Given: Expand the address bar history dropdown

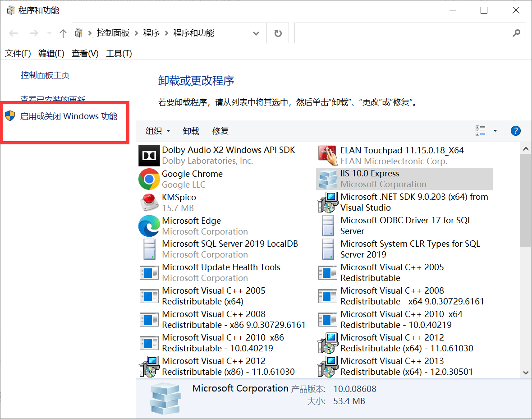Looking at the screenshot, I should coord(256,33).
